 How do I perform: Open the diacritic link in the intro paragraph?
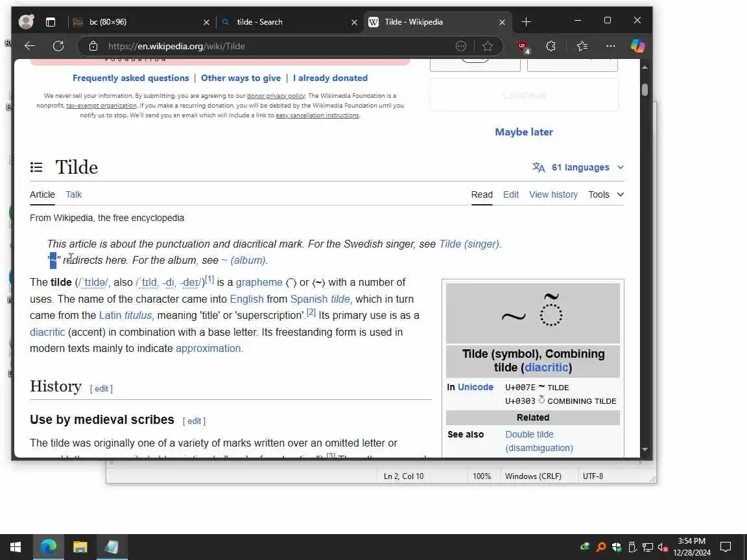(x=47, y=332)
